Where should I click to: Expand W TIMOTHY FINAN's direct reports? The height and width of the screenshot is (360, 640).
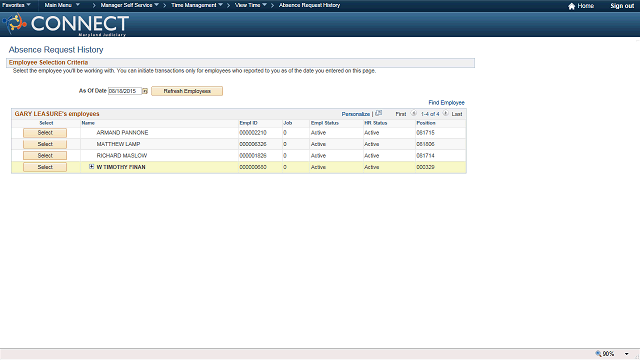pyautogui.click(x=91, y=167)
